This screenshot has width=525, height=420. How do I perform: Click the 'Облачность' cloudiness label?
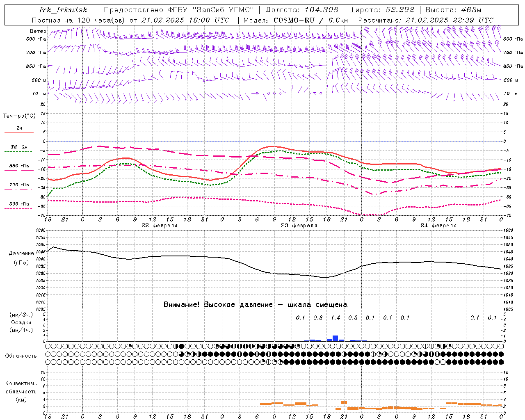pyautogui.click(x=21, y=356)
